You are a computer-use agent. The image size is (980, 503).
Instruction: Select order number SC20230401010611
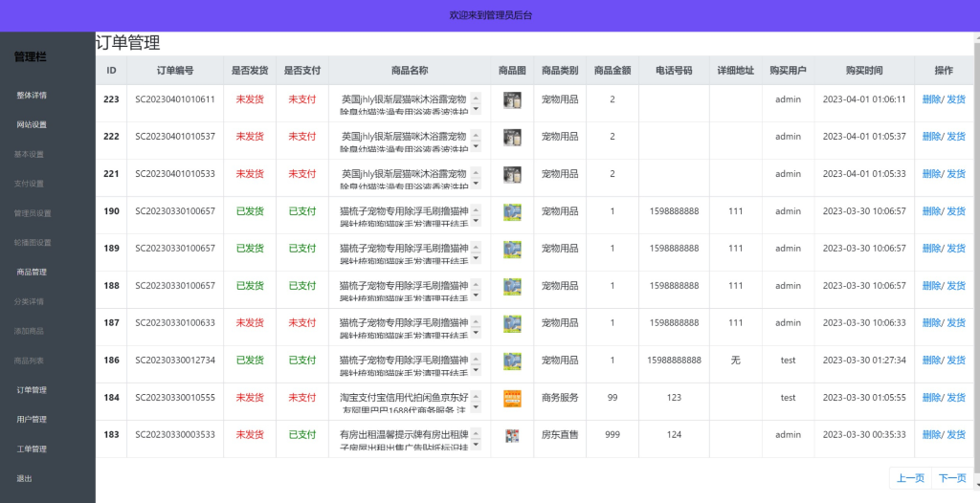pyautogui.click(x=175, y=99)
